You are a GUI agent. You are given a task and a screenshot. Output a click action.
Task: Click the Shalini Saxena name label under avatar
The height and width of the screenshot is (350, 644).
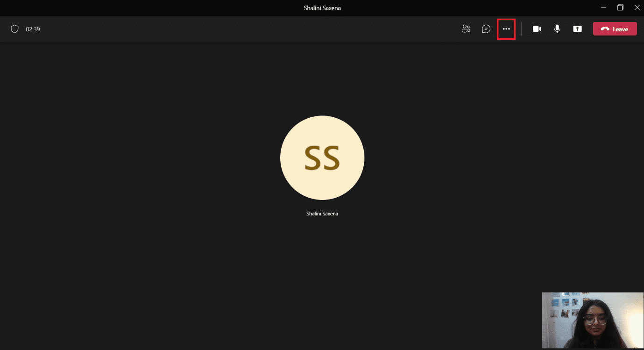coord(322,214)
